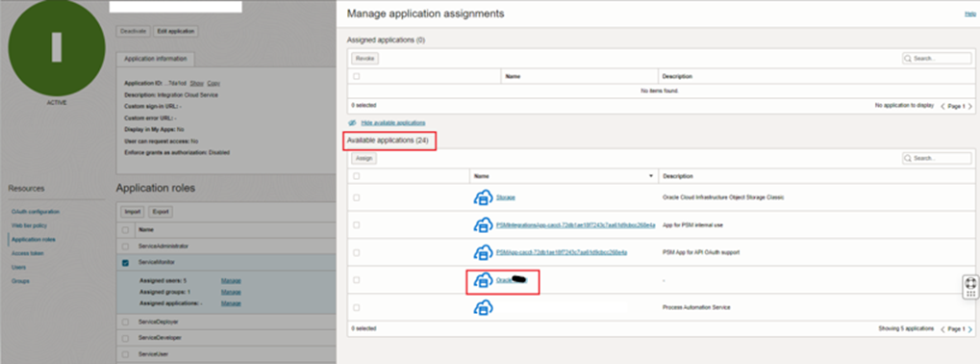Click the green application avatar icon
This screenshot has width=980, height=364.
[56, 47]
